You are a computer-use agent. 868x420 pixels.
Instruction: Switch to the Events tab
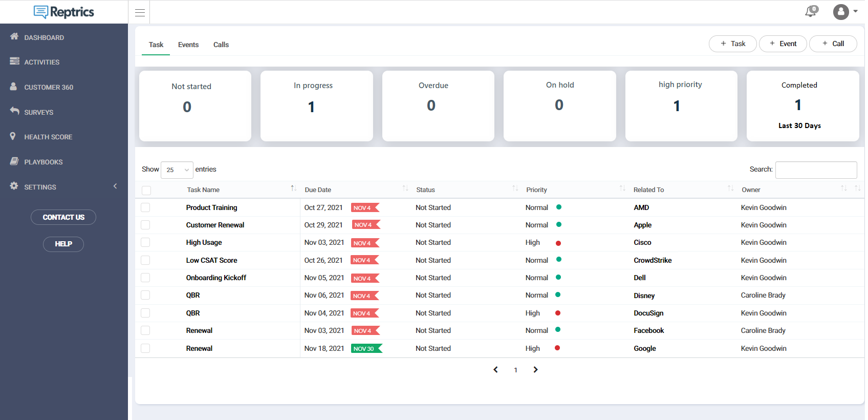(188, 45)
